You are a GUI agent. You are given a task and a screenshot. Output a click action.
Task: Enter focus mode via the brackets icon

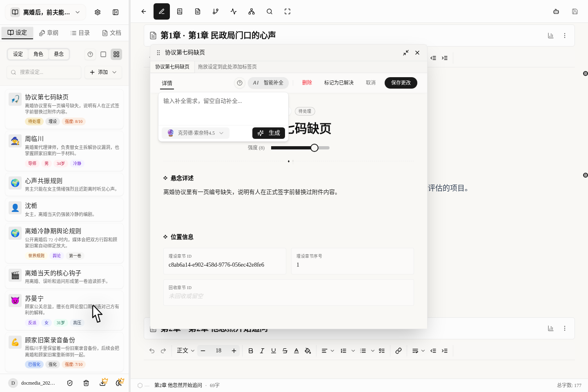click(287, 11)
